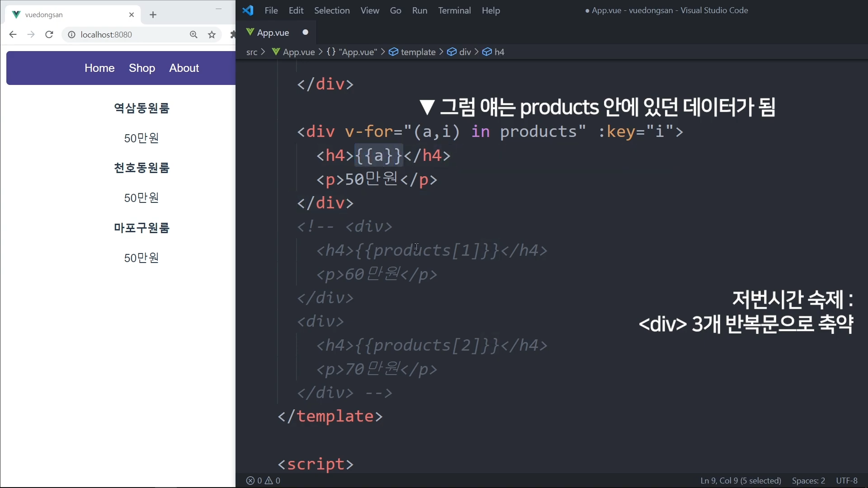
Task: Open the Selection menu
Action: pyautogui.click(x=332, y=10)
